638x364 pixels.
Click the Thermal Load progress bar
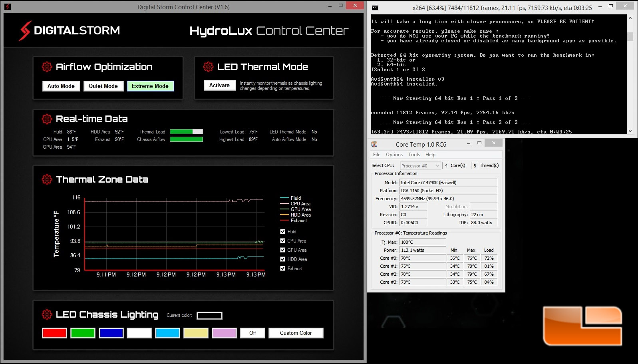(x=186, y=131)
